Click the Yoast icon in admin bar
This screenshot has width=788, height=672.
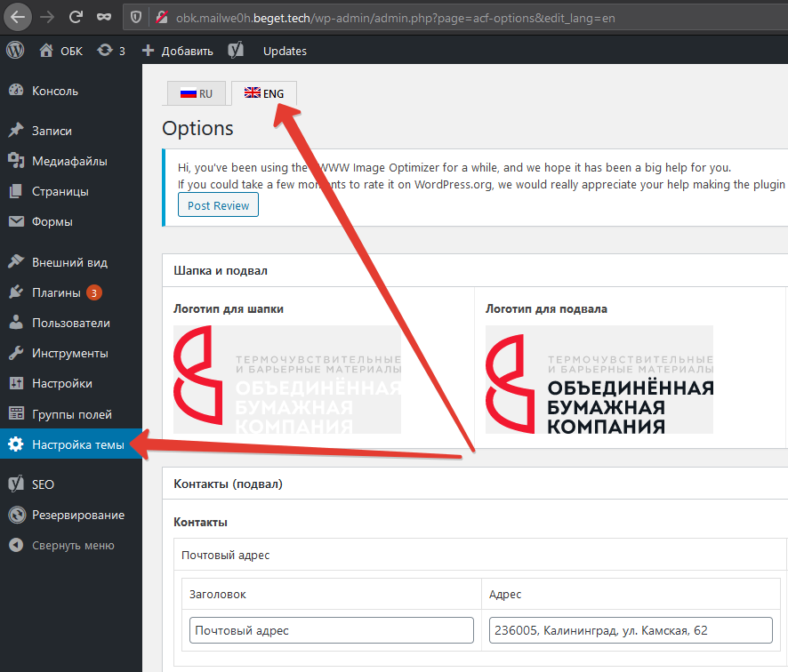[237, 51]
